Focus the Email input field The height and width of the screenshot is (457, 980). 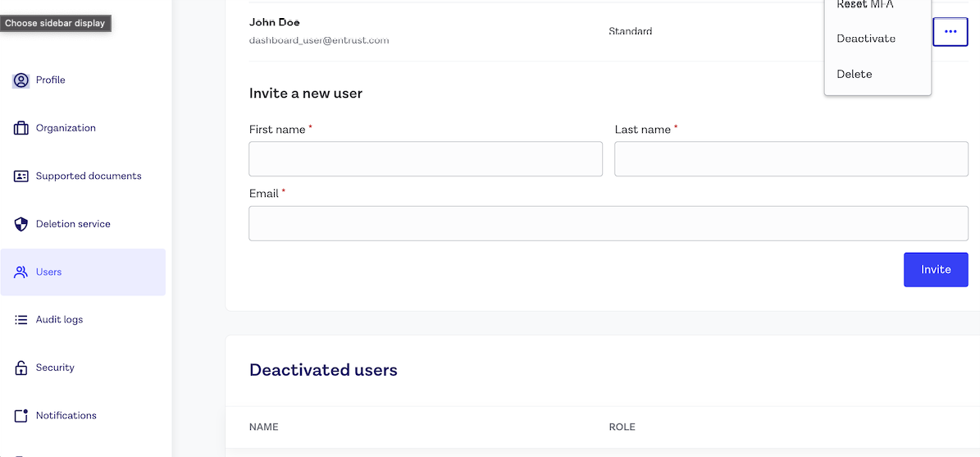pyautogui.click(x=609, y=223)
